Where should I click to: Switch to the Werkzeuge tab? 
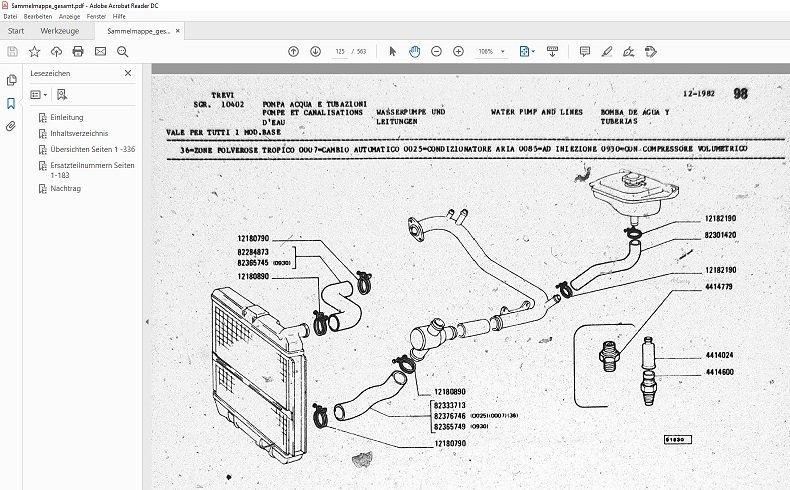point(58,31)
